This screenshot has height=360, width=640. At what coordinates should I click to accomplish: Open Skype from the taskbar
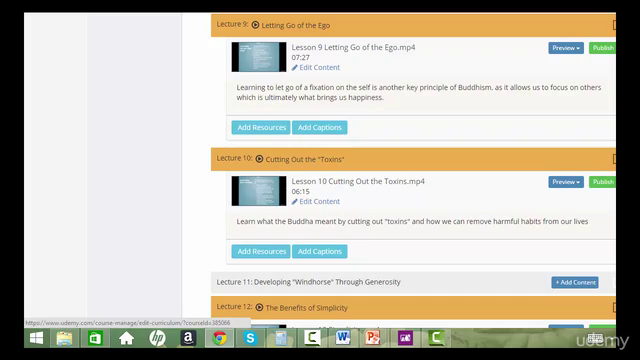pos(250,338)
